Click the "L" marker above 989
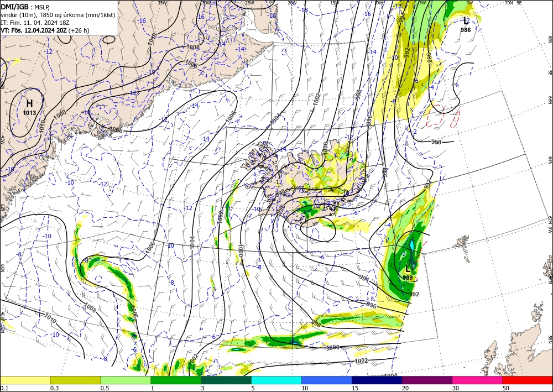The width and height of the screenshot is (553, 392). (x=408, y=269)
